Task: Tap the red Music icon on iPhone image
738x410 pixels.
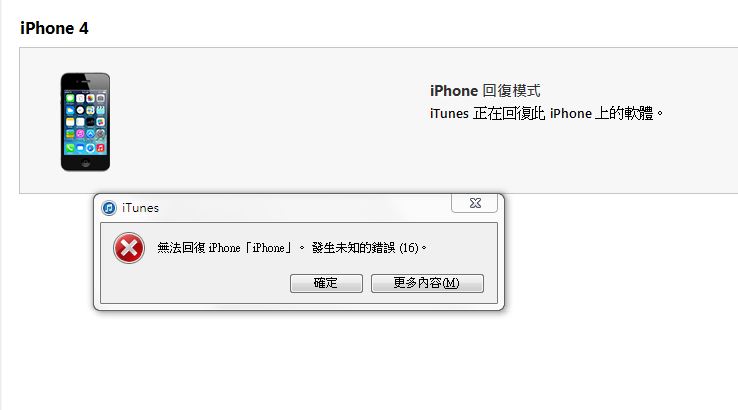Action: [100, 148]
